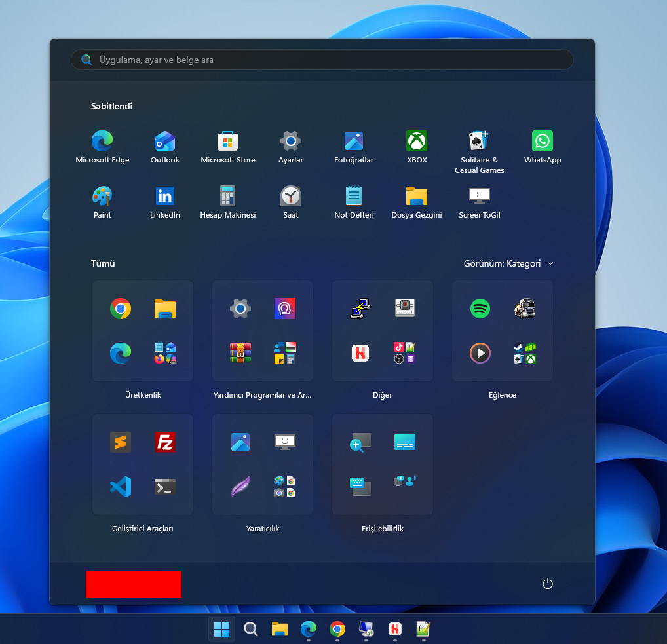Open the truck game in Eğlence category

(525, 308)
